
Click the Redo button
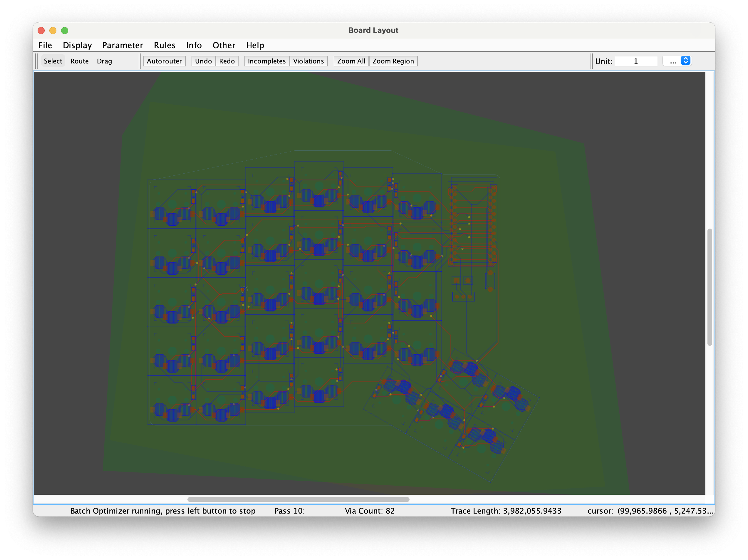pos(227,61)
